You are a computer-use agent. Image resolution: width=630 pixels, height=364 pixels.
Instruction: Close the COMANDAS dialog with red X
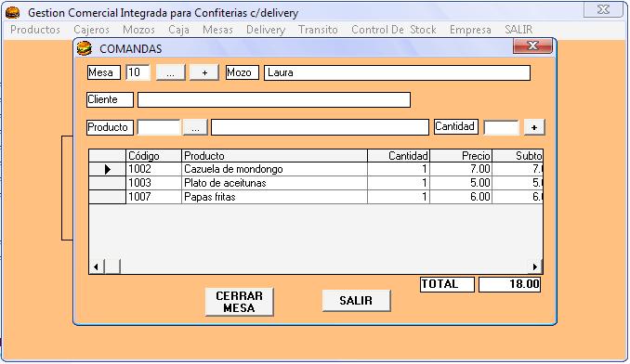(532, 46)
